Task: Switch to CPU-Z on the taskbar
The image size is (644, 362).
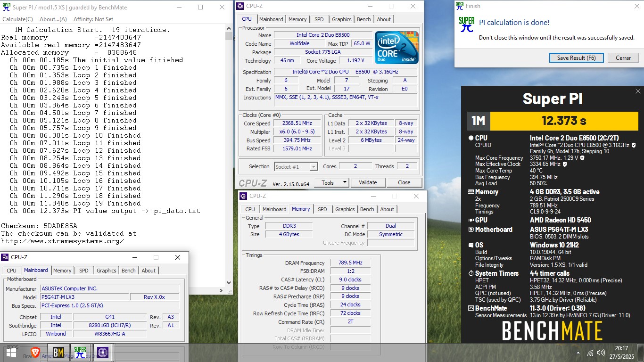Action: coord(102,352)
